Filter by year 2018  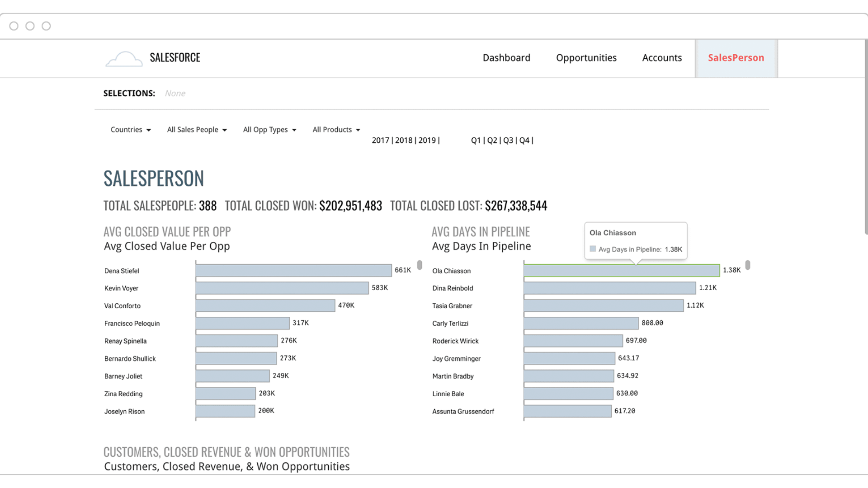(x=403, y=141)
